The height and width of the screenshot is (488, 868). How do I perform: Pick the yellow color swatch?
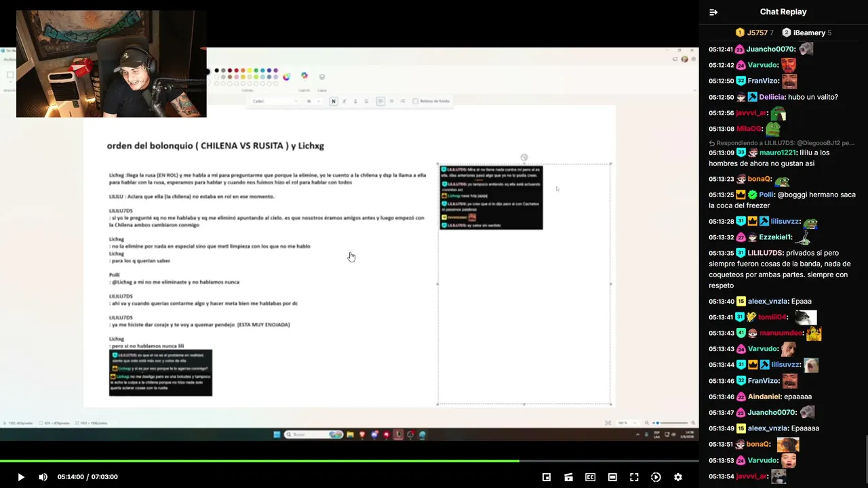(250, 70)
